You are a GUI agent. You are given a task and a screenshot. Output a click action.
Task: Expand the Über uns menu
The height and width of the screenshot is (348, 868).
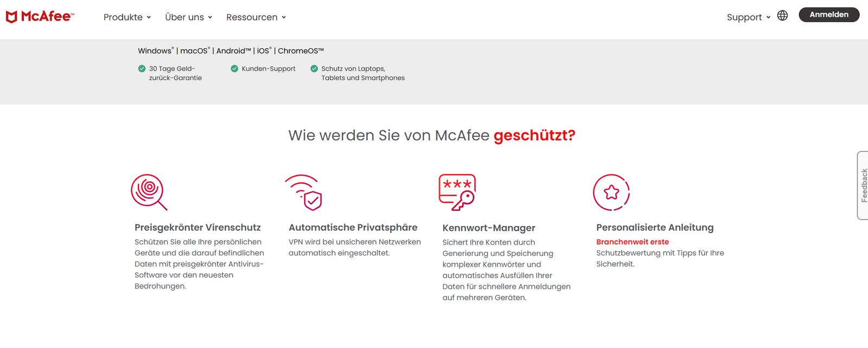tap(188, 17)
